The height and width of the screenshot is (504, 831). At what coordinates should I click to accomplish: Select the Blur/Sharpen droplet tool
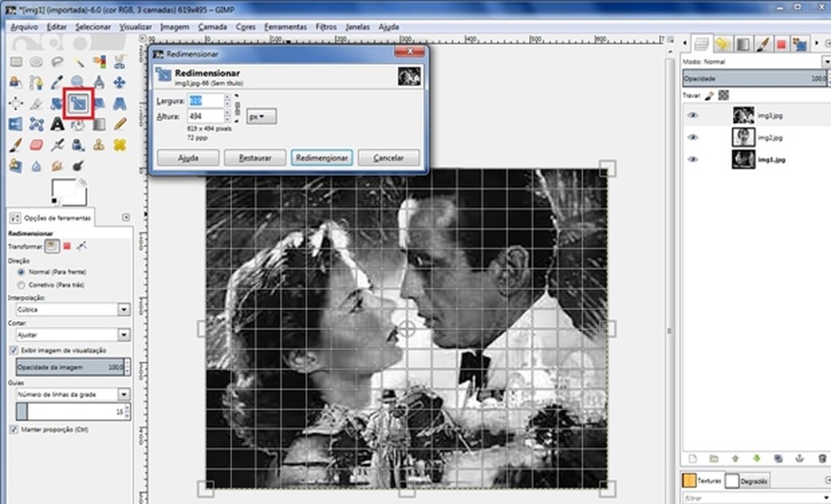click(36, 165)
